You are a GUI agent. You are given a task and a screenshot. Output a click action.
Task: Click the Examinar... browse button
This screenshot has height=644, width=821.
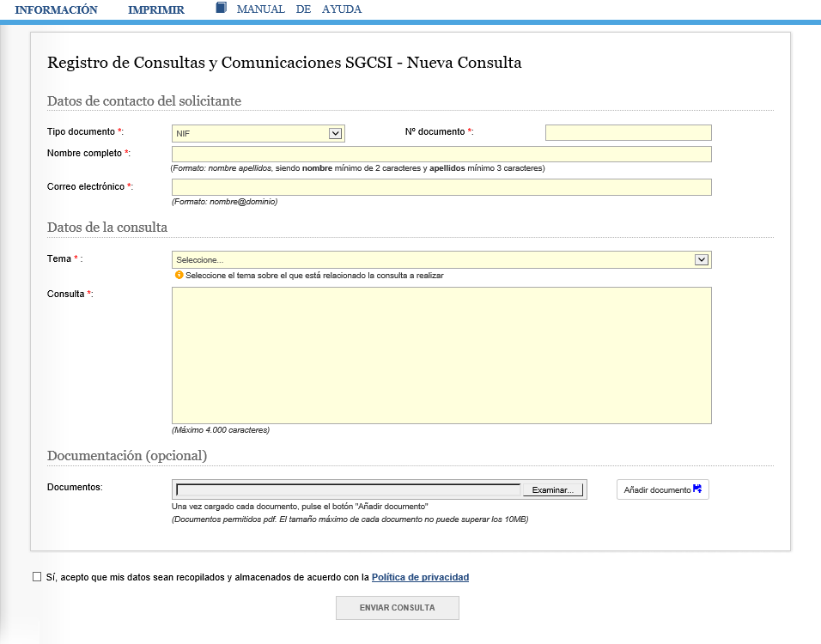[x=553, y=489]
